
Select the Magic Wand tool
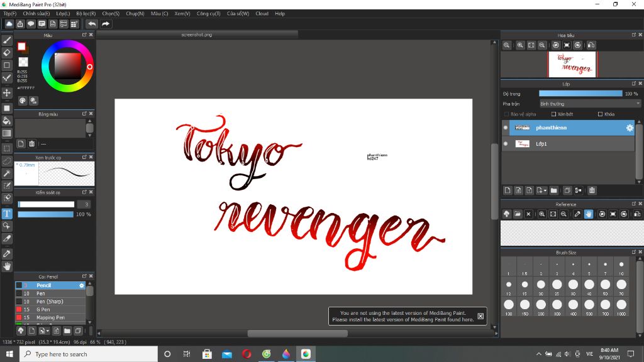(7, 173)
